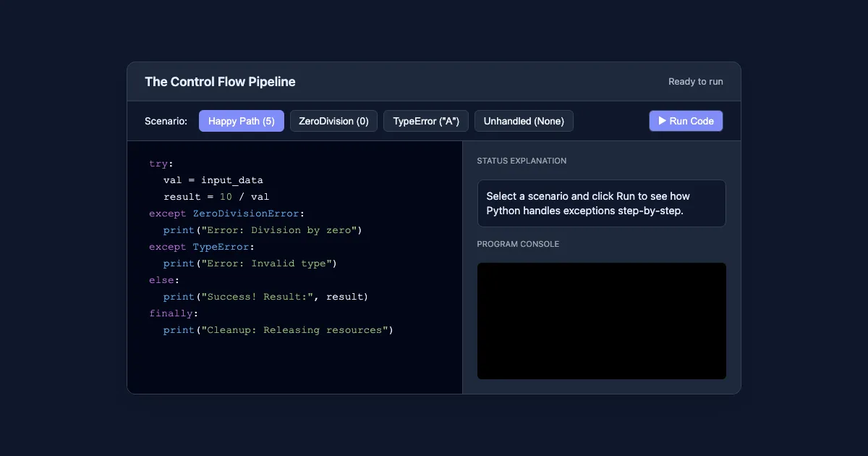This screenshot has width=868, height=456.
Task: Click the "except ZeroDivisionError:" line
Action: (227, 214)
